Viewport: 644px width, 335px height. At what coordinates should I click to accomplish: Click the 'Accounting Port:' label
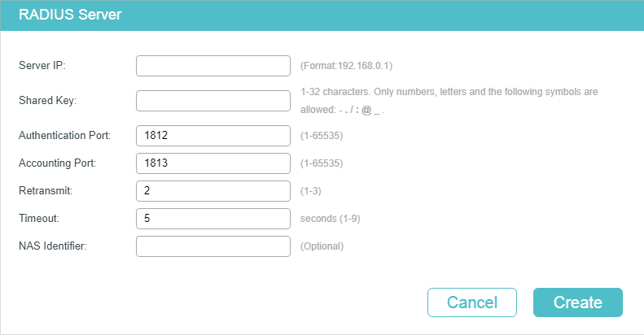tap(58, 163)
